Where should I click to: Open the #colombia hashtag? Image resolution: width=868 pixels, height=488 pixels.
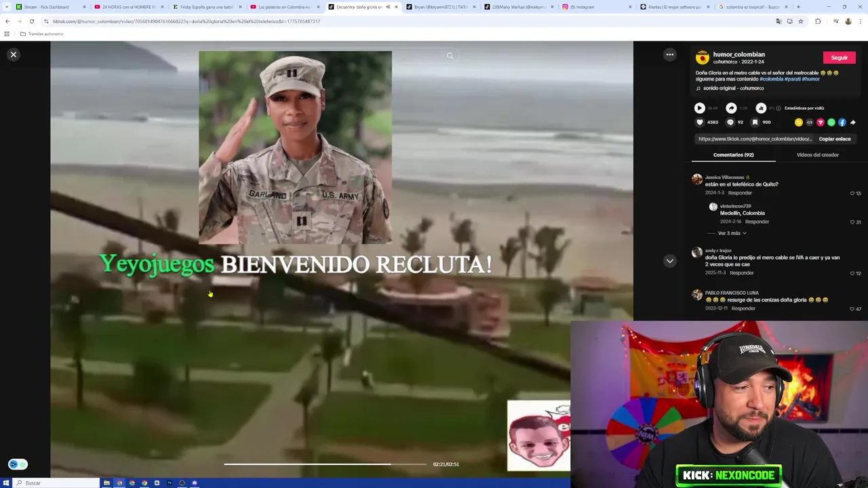point(771,79)
